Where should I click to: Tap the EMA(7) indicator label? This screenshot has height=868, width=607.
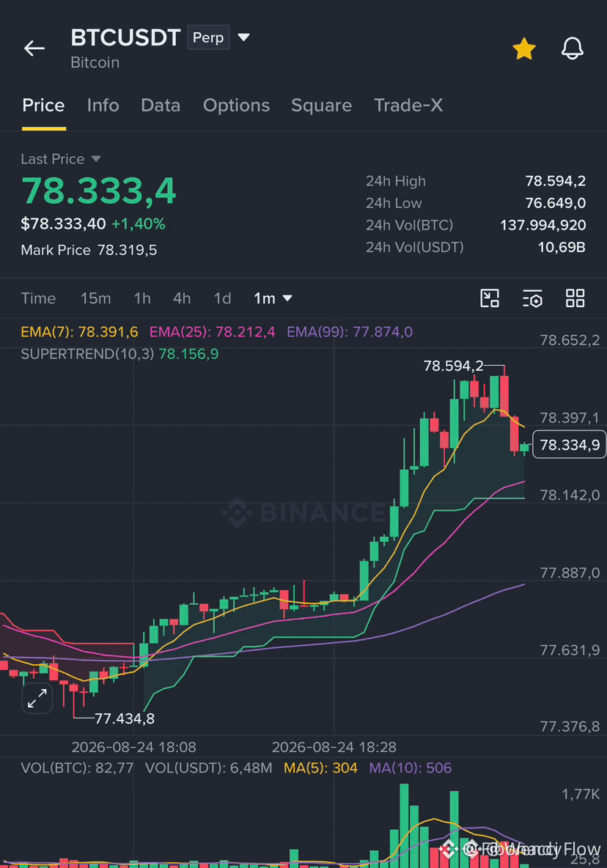79,331
